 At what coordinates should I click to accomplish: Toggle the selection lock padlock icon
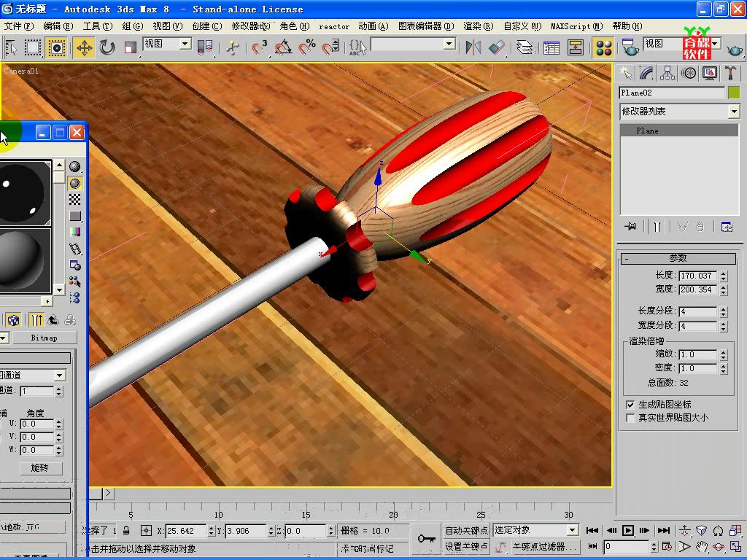pos(125,531)
